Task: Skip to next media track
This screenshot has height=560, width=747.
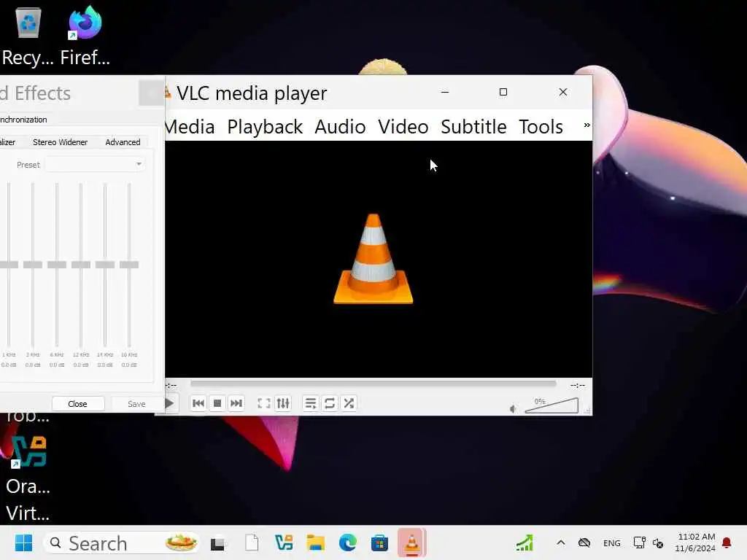Action: [x=236, y=403]
